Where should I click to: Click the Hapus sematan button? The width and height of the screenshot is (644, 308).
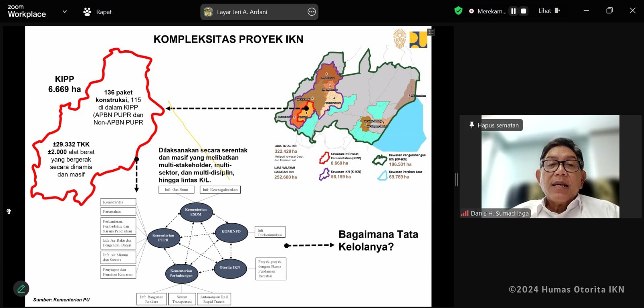[497, 125]
